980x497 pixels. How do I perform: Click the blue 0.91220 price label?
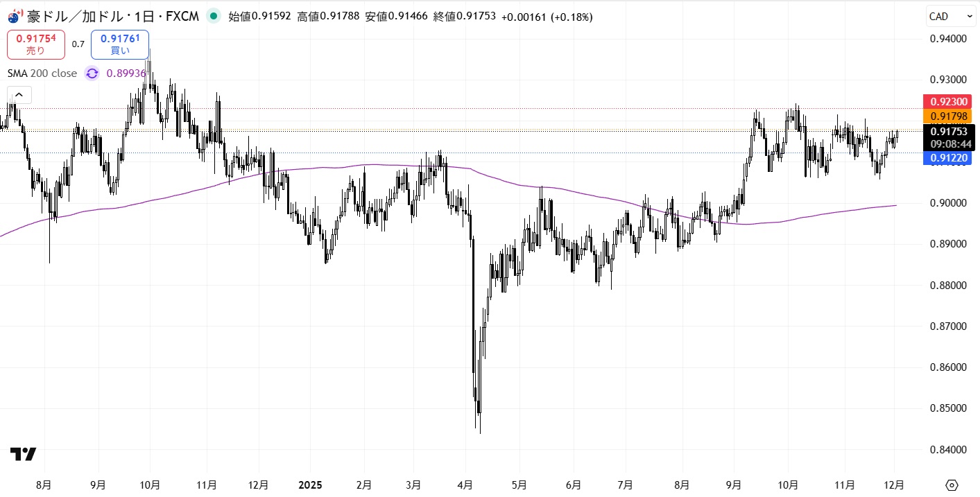click(x=949, y=158)
